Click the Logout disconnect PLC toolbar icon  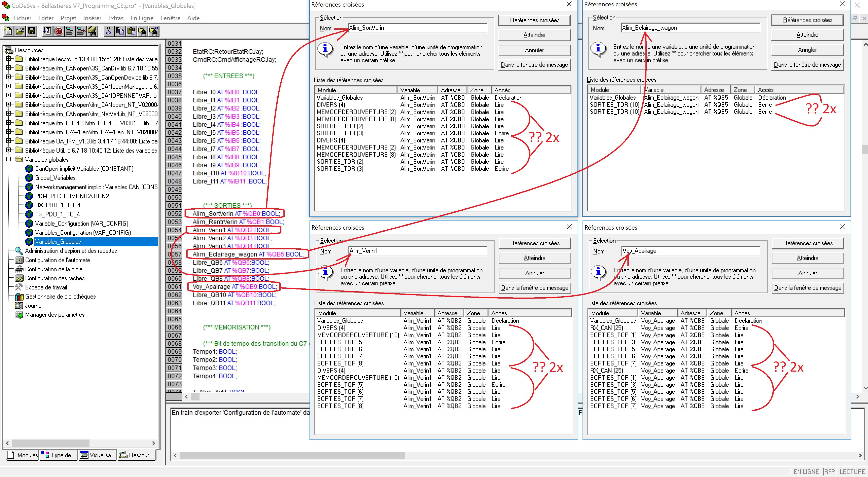[x=81, y=31]
